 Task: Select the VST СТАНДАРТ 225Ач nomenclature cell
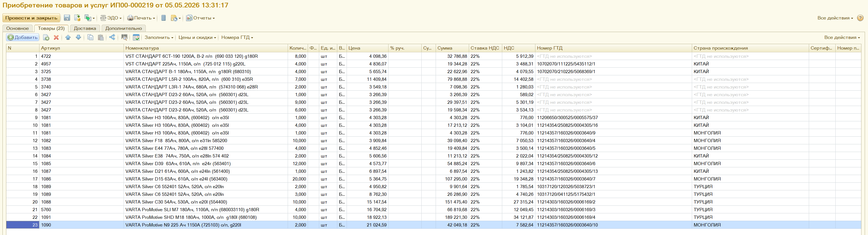pos(205,64)
